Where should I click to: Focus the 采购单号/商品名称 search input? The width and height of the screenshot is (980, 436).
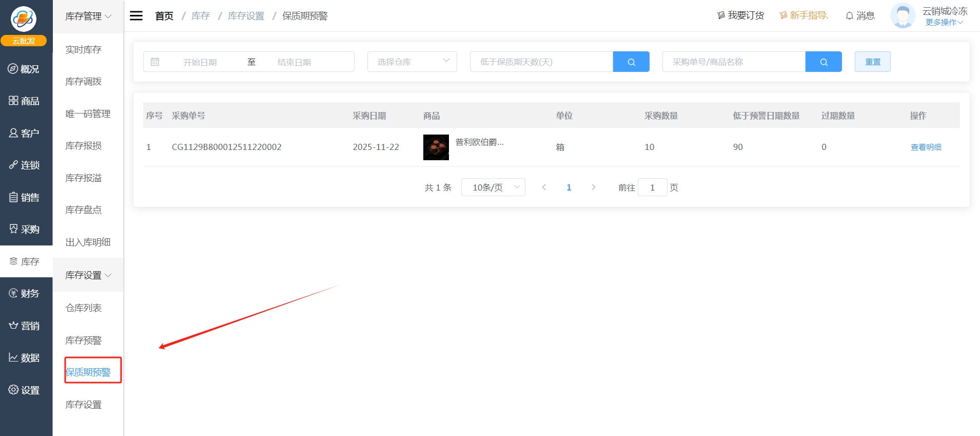pyautogui.click(x=734, y=62)
